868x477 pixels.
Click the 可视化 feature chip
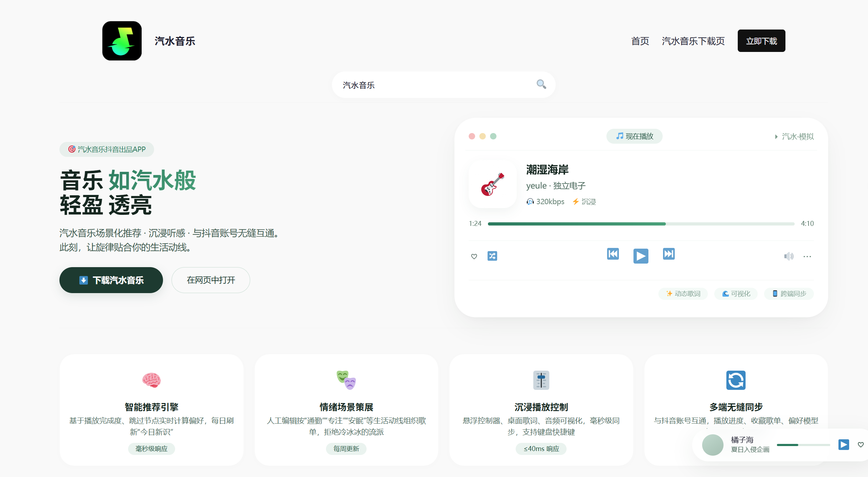pyautogui.click(x=736, y=294)
